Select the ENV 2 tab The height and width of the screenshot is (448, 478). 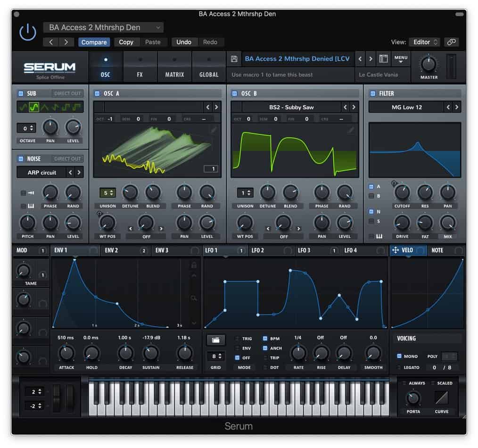pyautogui.click(x=125, y=250)
